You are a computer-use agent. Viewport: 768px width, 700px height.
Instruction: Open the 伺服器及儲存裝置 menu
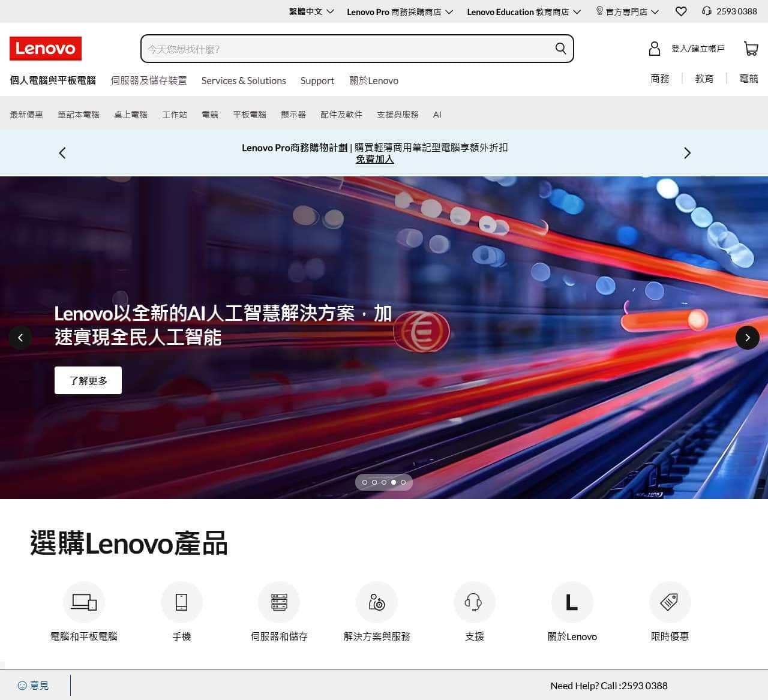149,80
